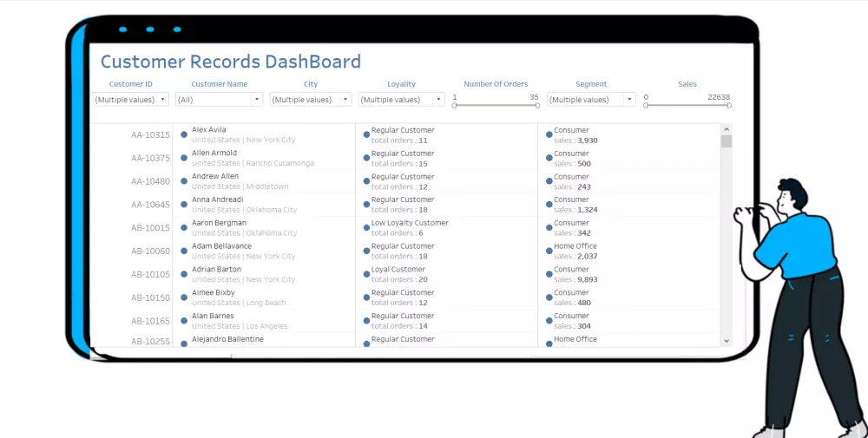
Task: Click the name Andrew Allen
Action: click(x=215, y=176)
